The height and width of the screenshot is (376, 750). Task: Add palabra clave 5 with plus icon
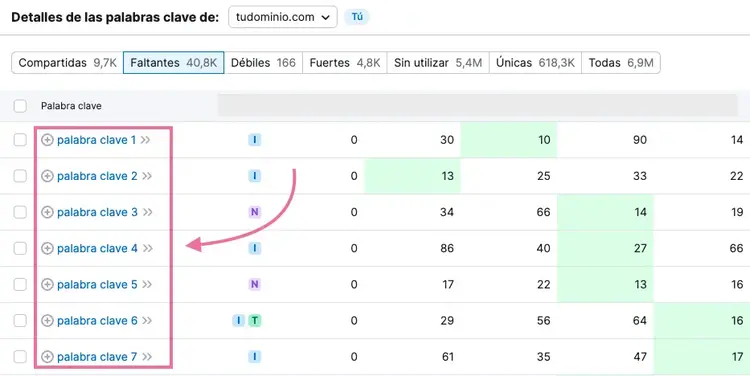click(47, 285)
